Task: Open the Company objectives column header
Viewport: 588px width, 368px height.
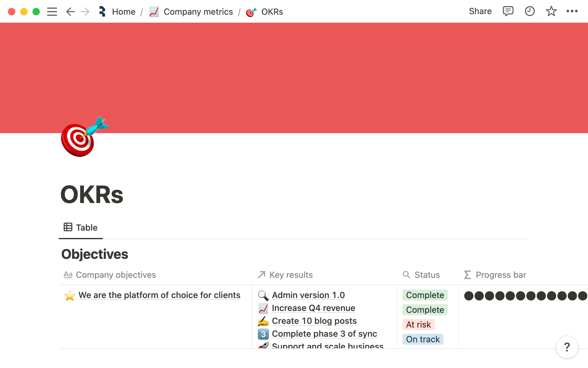Action: tap(116, 275)
